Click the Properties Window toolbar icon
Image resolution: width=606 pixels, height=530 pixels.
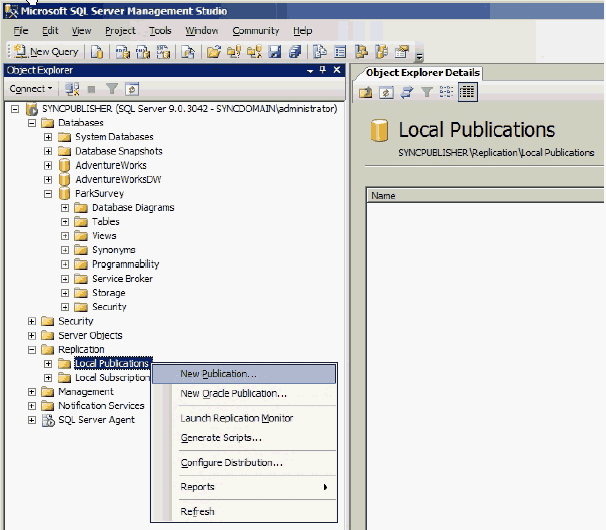pos(402,51)
